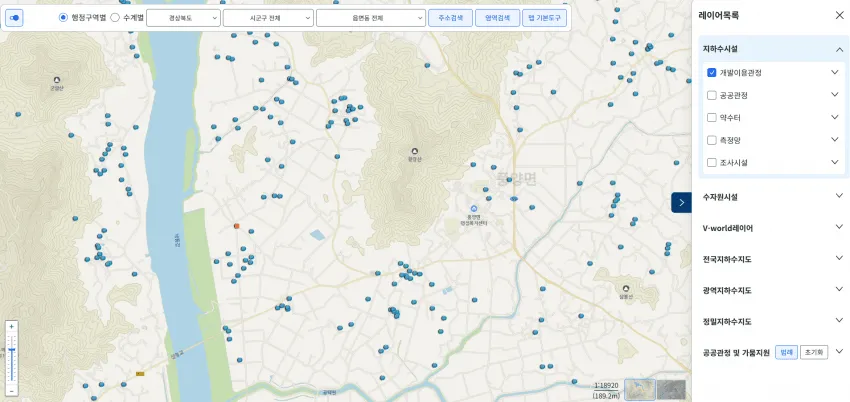This screenshot has height=402, width=850.
Task: Select the 수계별 radio button
Action: [x=115, y=17]
